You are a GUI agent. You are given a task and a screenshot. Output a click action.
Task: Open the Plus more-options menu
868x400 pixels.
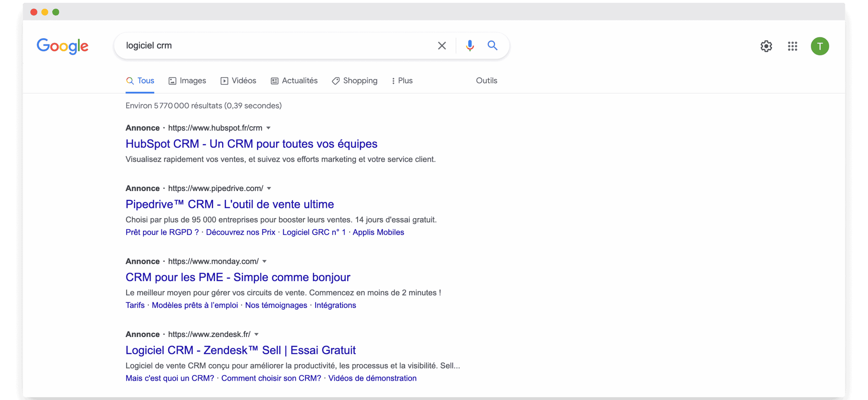pyautogui.click(x=402, y=81)
